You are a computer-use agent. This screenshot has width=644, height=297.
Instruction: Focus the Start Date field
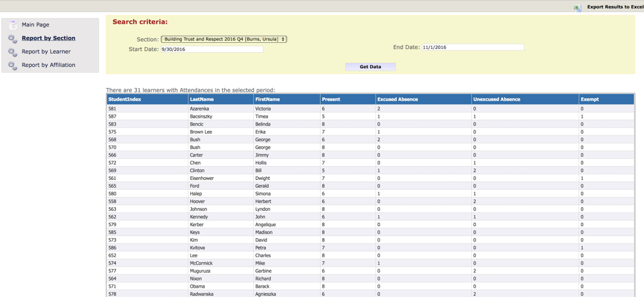212,49
